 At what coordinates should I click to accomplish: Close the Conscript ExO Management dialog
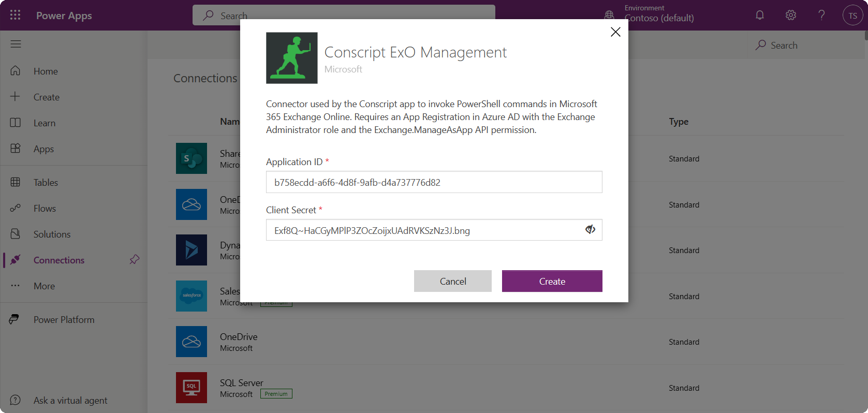pyautogui.click(x=615, y=32)
